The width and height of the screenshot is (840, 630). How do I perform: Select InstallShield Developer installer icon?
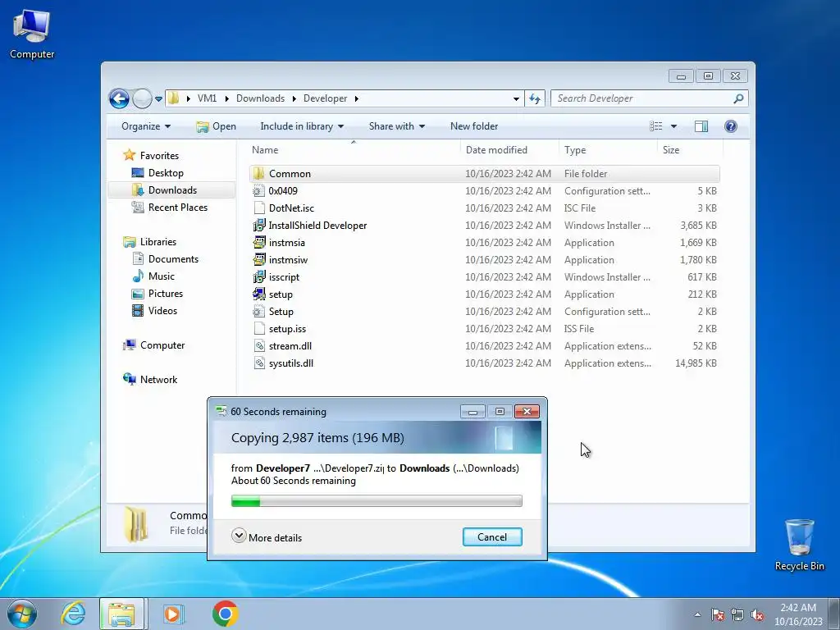tap(258, 225)
